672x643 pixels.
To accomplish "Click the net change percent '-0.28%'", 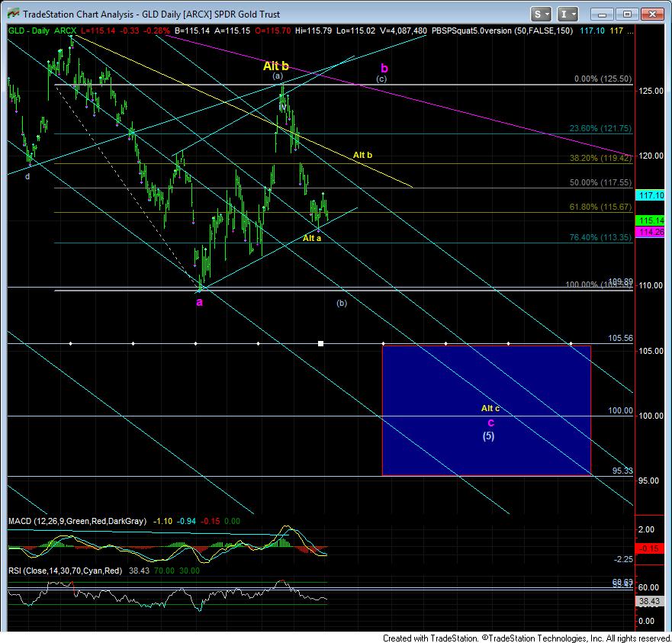I will [156, 31].
